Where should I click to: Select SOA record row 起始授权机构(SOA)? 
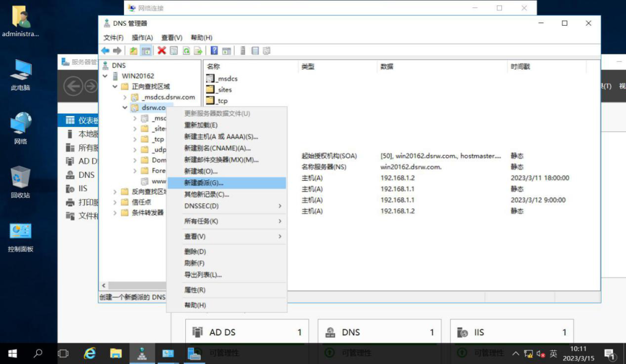click(330, 156)
